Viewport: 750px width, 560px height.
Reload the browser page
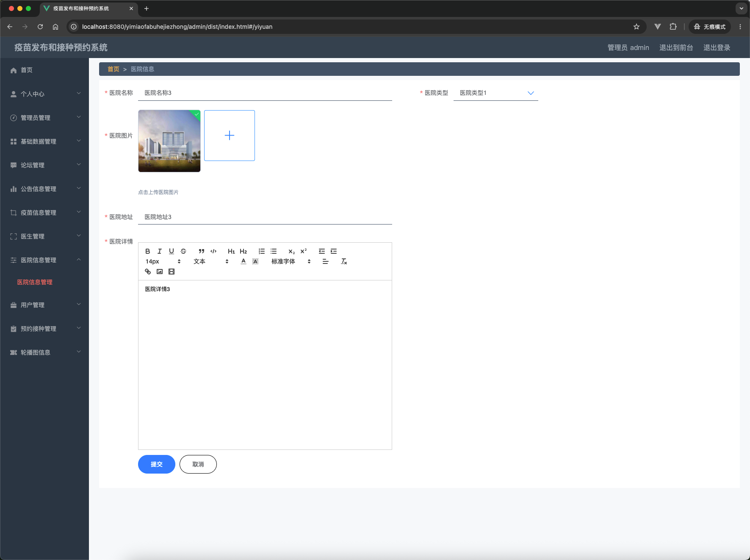click(x=40, y=27)
